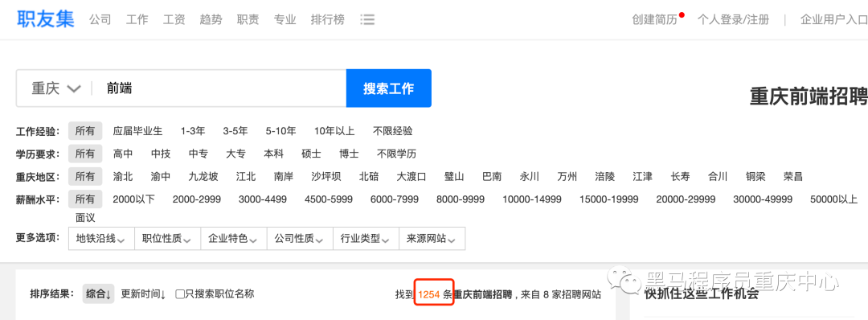Filter district by 北碚

click(x=369, y=177)
